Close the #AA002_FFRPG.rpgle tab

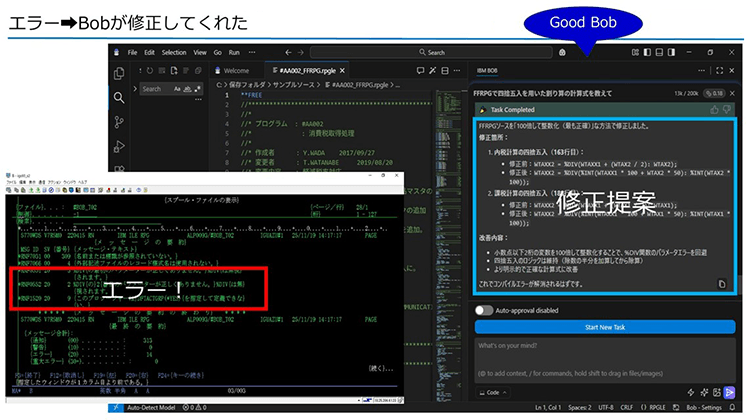[342, 71]
